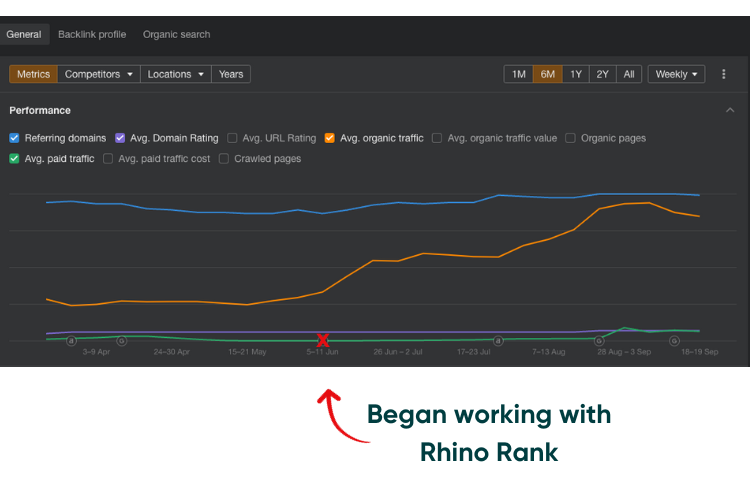Enable the Crawled pages checkbox
Image resolution: width=750 pixels, height=500 pixels.
pyautogui.click(x=224, y=158)
